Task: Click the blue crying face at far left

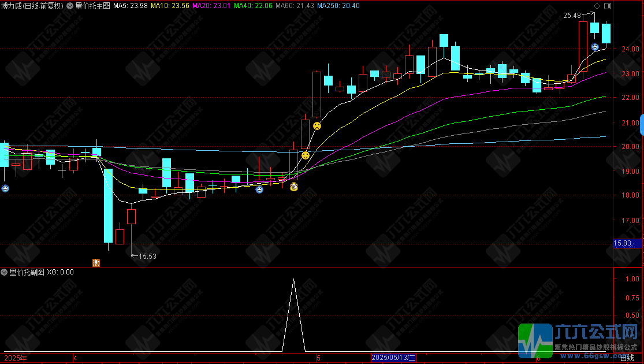Action: [5, 188]
